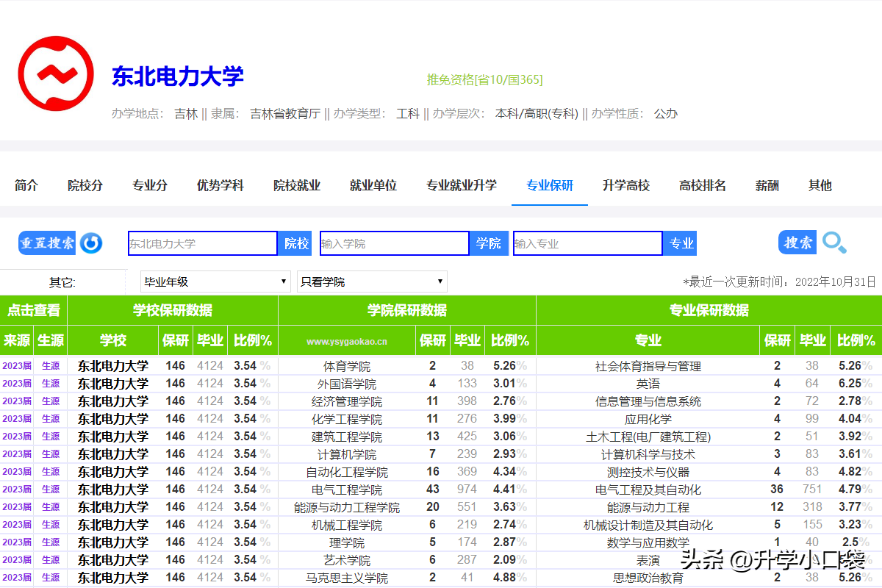Click the 思想政治教育 major cell
This screenshot has height=588, width=882.
(x=648, y=578)
